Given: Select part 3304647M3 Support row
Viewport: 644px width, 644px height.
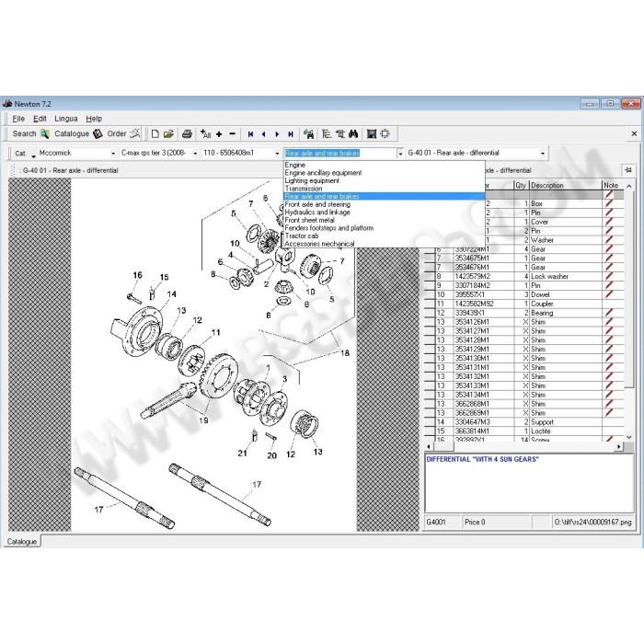Looking at the screenshot, I should tap(524, 422).
